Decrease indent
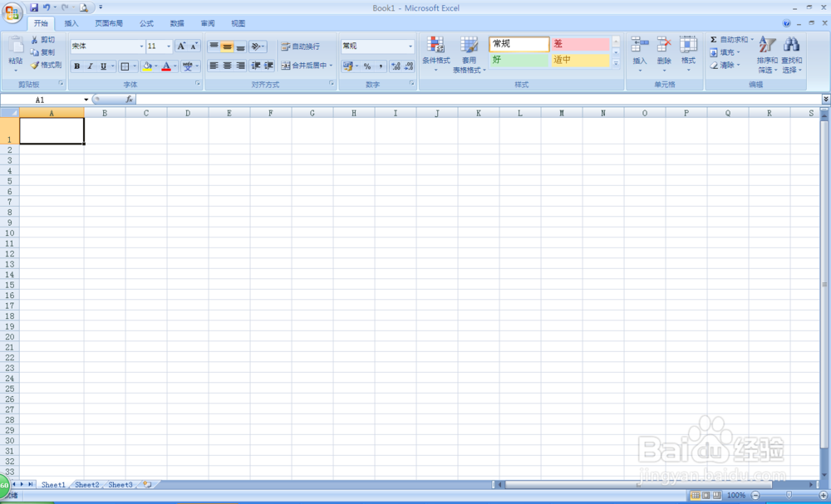The image size is (831, 504). pos(255,66)
